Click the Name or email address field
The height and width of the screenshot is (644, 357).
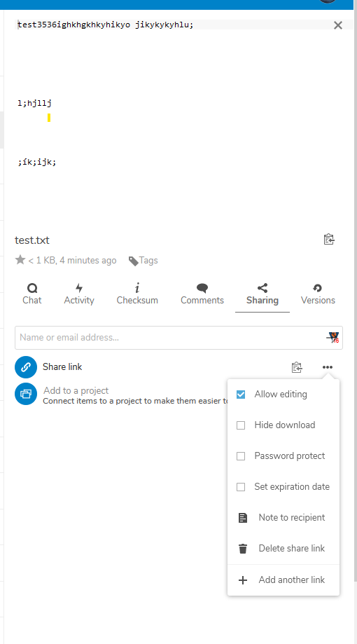point(179,338)
